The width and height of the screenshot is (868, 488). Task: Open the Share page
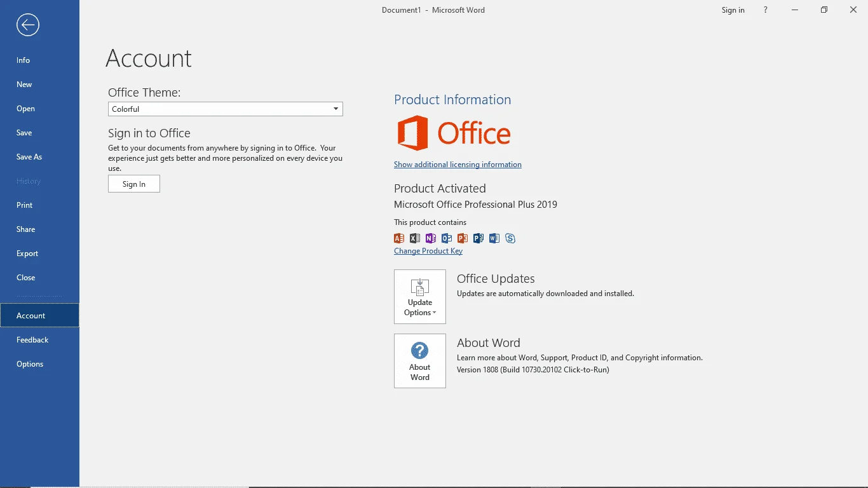pyautogui.click(x=39, y=229)
